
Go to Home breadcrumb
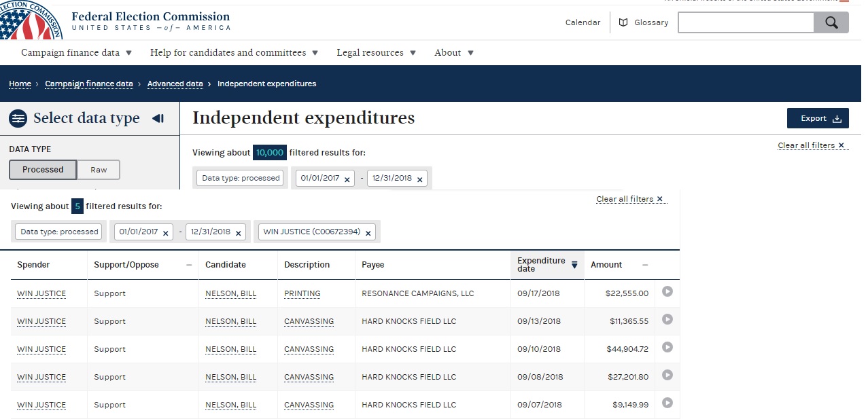click(20, 84)
